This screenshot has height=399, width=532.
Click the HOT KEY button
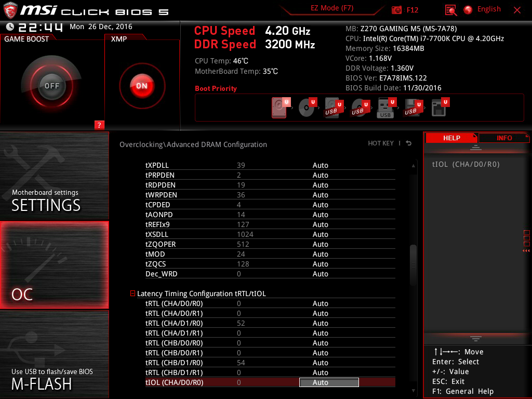coord(381,143)
